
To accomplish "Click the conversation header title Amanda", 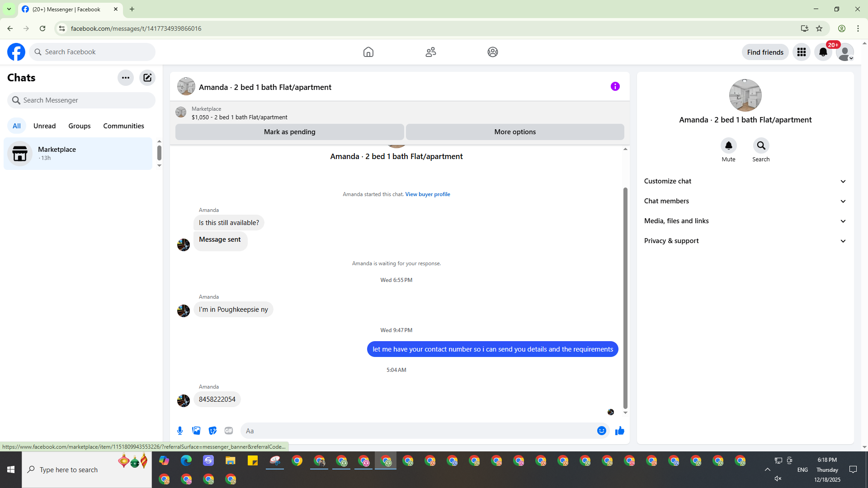I will coord(265,87).
